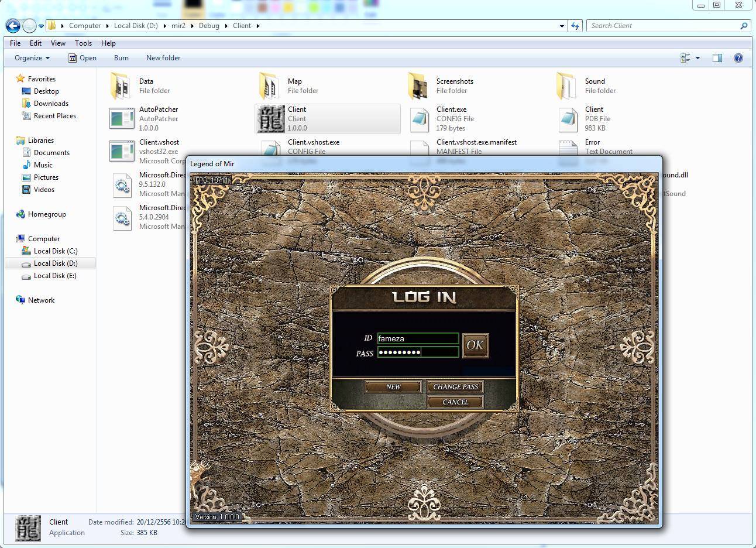Screen dimensions: 756x548
Task: Select Local Disk (E:) in the sidebar
Action: click(x=55, y=276)
